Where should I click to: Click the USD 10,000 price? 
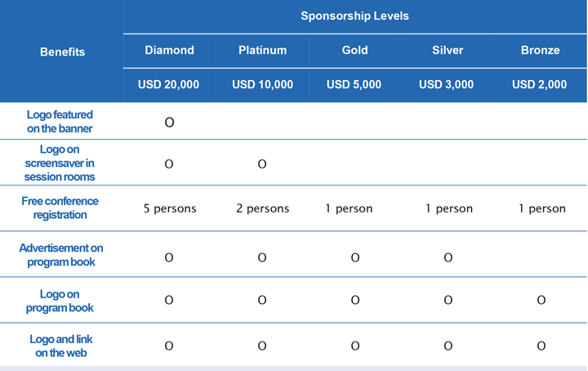(x=262, y=84)
